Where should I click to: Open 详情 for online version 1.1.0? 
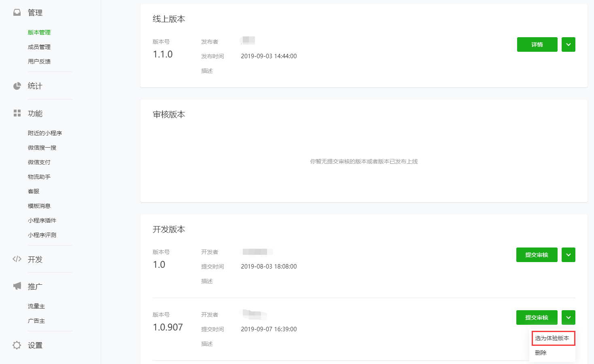pos(537,44)
